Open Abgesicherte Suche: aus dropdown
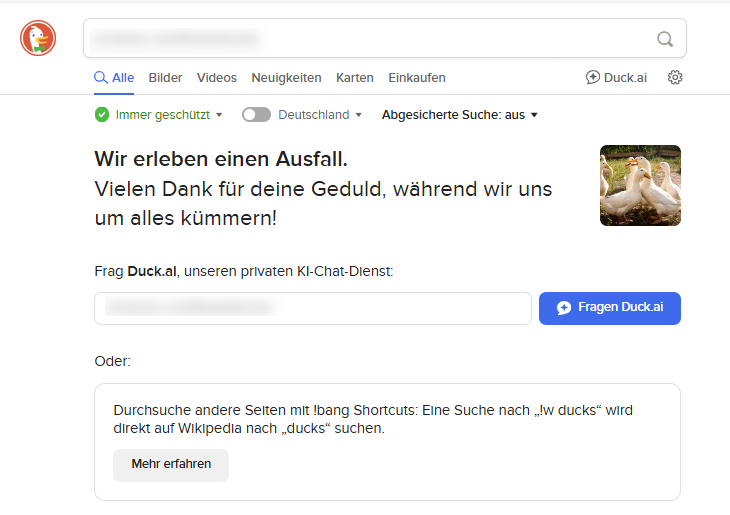The image size is (730, 515). [460, 115]
